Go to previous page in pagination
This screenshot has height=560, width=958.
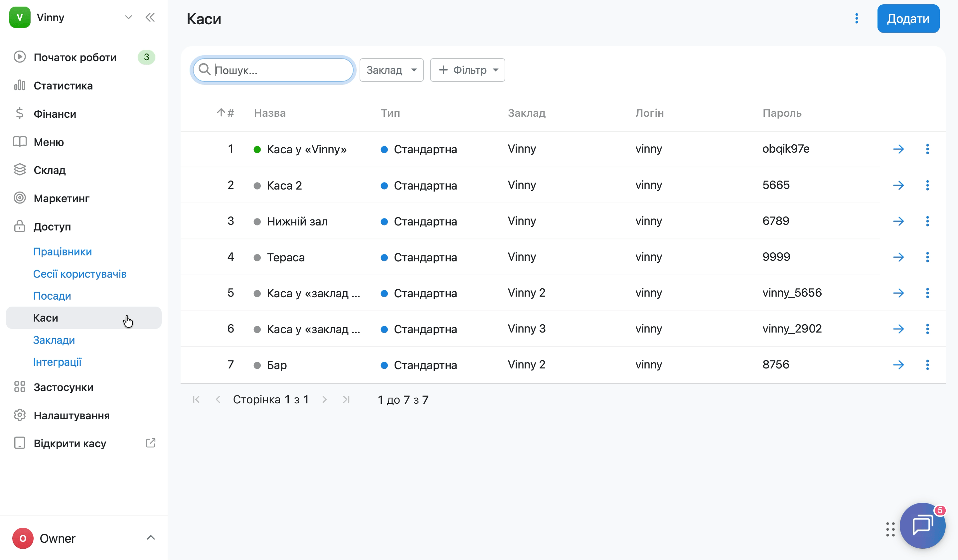click(218, 399)
